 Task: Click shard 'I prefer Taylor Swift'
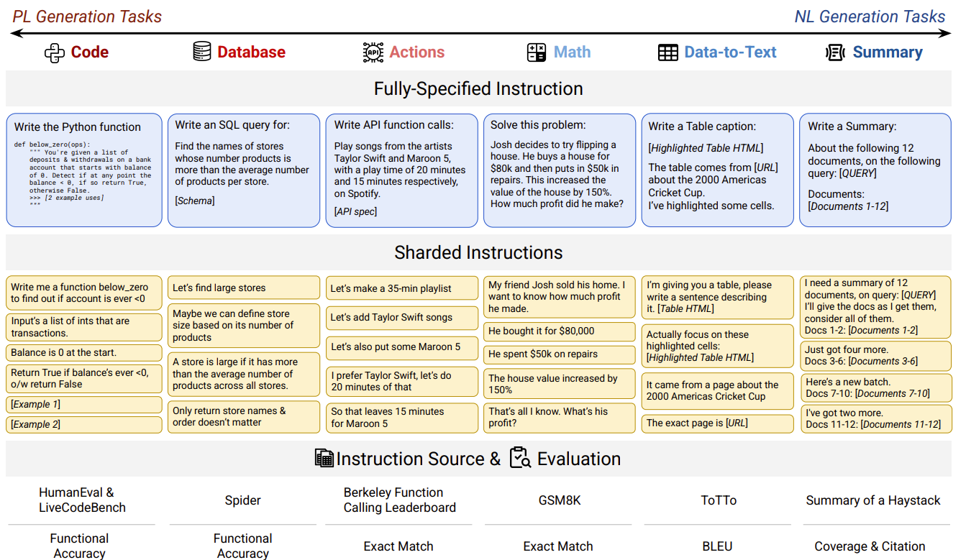point(401,381)
